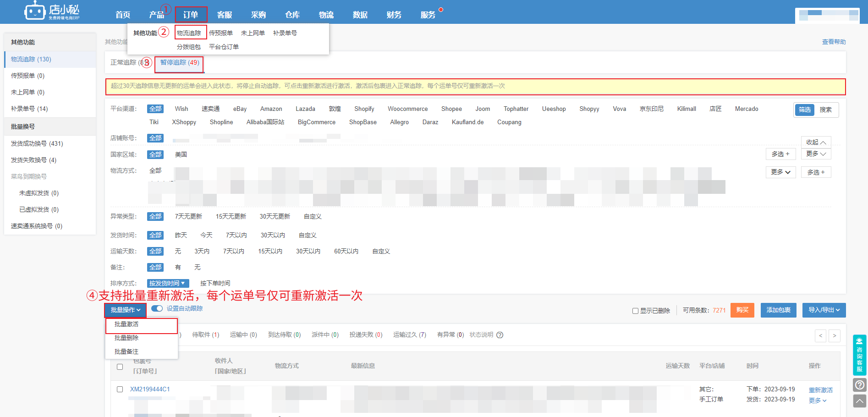Open 发货失败换号 (4) in sidebar
The width and height of the screenshot is (868, 417).
(50, 160)
